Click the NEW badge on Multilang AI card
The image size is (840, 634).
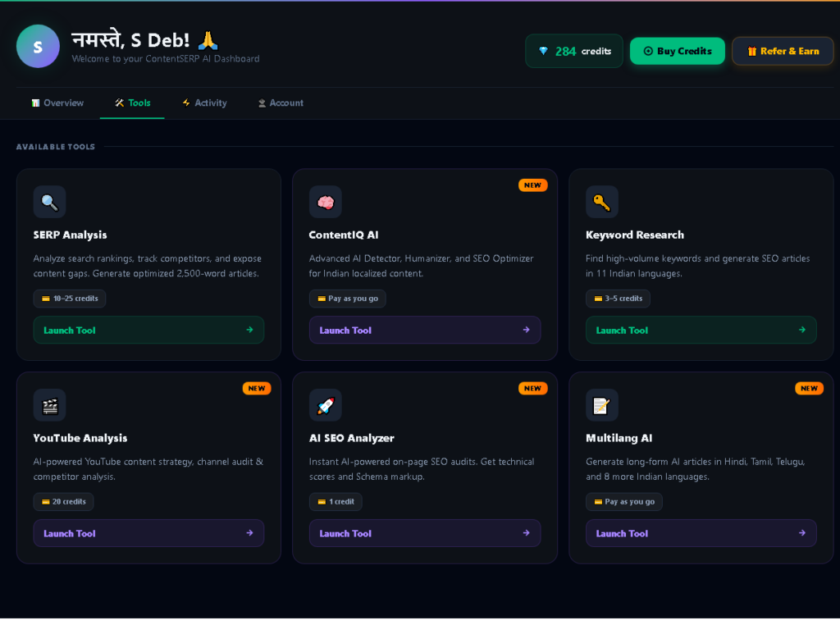tap(809, 388)
